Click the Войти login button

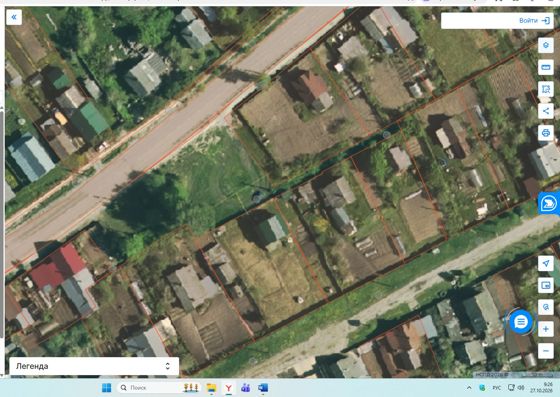(x=534, y=21)
